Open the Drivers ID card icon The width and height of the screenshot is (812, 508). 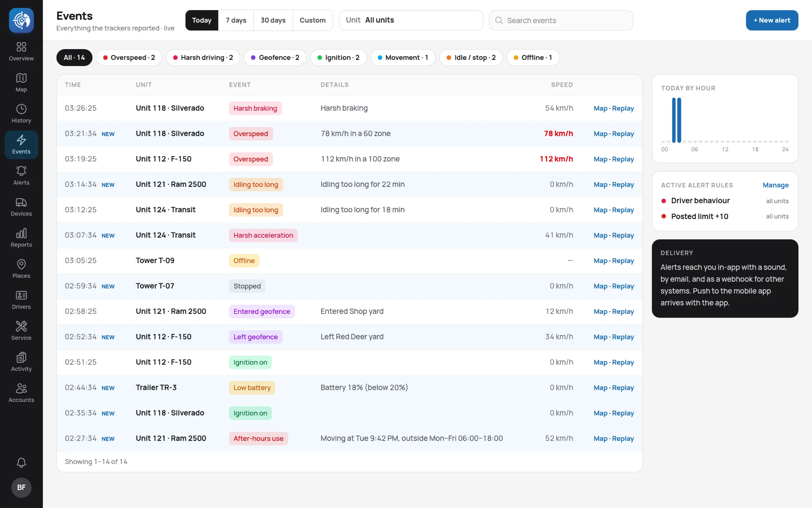coord(21,295)
